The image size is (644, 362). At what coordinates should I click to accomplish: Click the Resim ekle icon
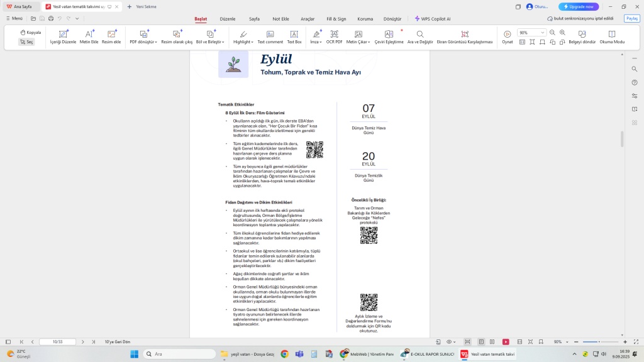coord(111,36)
